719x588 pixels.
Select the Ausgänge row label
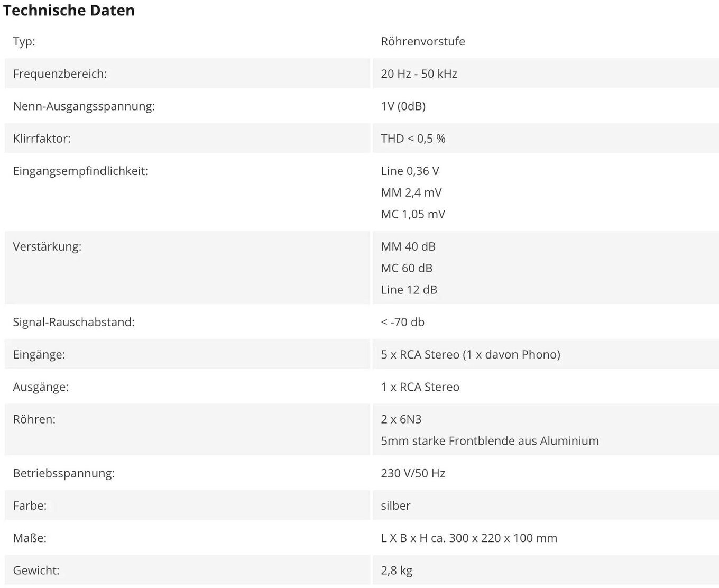(41, 387)
